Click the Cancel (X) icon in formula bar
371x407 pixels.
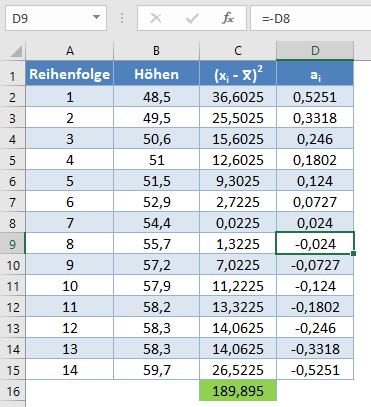(156, 18)
